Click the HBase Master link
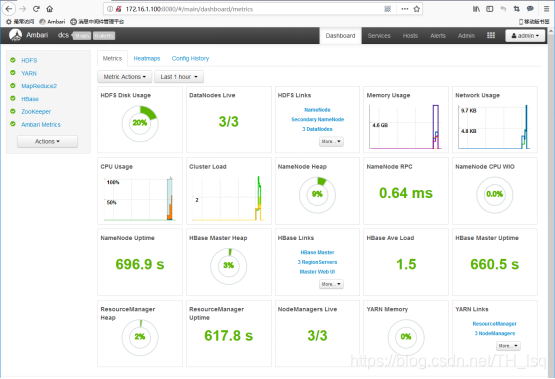The width and height of the screenshot is (555, 379). point(317,252)
